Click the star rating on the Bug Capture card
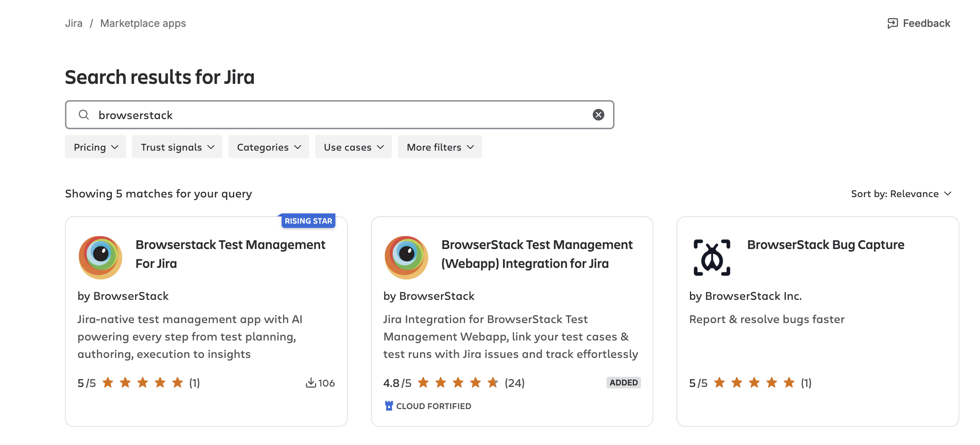The height and width of the screenshot is (445, 980). point(754,382)
